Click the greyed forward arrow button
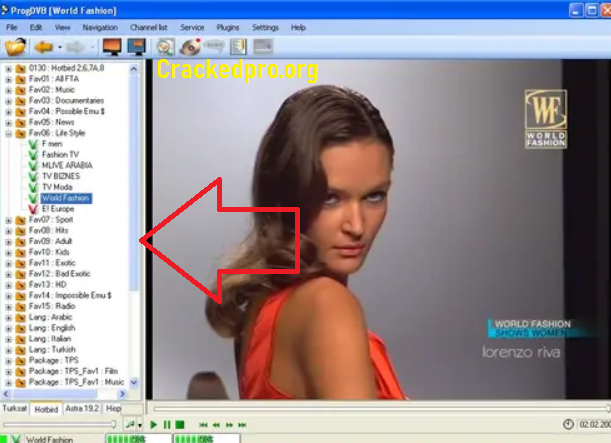Image resolution: width=611 pixels, height=443 pixels. click(x=75, y=48)
